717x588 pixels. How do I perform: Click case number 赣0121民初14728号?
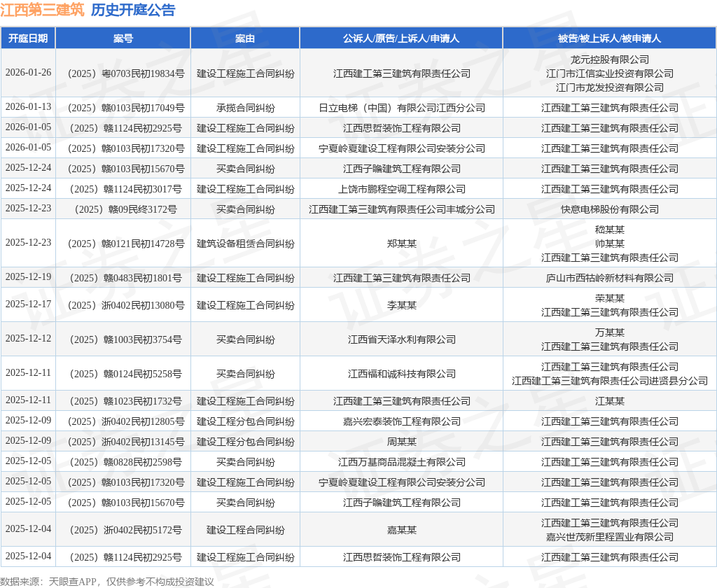pyautogui.click(x=126, y=244)
